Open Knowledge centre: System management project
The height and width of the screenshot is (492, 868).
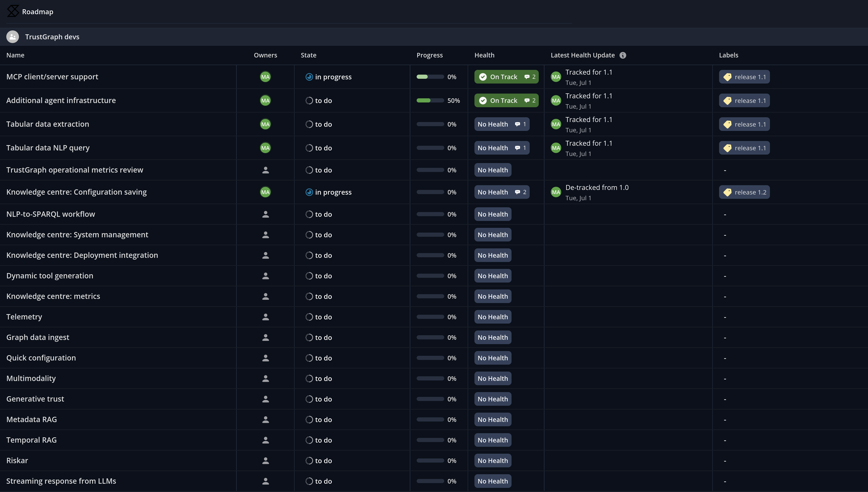click(x=77, y=235)
